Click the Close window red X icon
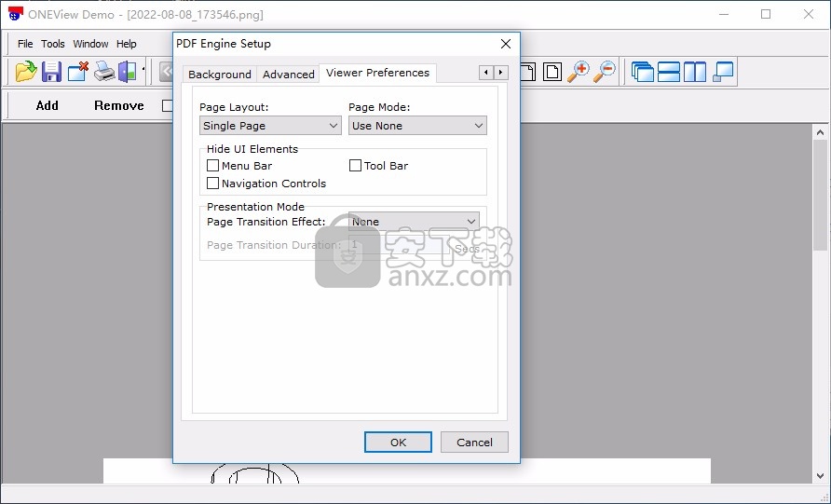The height and width of the screenshot is (504, 831). point(78,72)
